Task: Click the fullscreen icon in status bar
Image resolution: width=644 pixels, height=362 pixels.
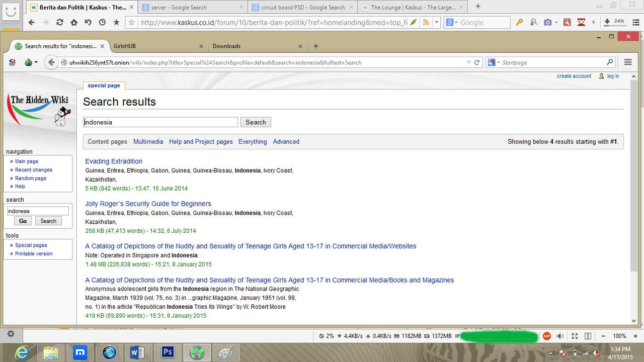Action: (x=575, y=336)
